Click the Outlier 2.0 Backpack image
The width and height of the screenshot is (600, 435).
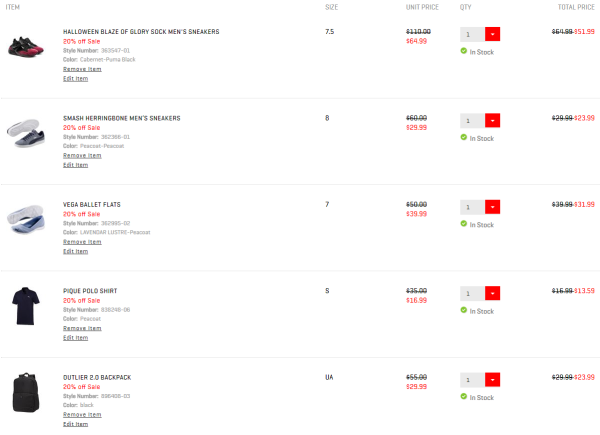[x=26, y=393]
